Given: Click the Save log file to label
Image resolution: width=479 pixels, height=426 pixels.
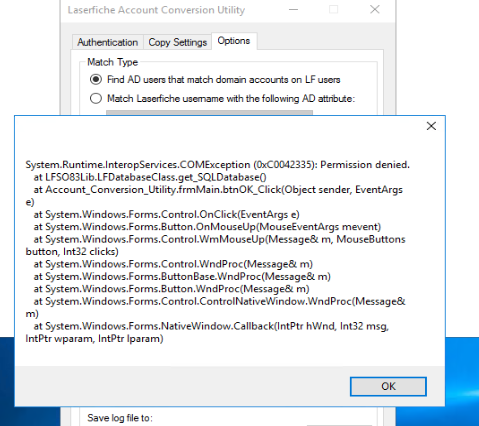Looking at the screenshot, I should (120, 418).
